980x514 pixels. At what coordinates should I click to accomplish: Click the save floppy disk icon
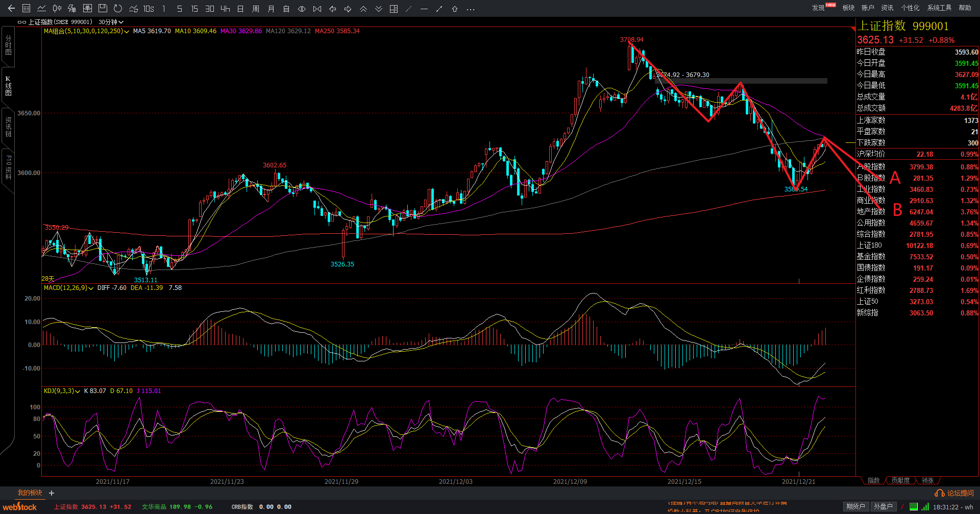(103, 9)
